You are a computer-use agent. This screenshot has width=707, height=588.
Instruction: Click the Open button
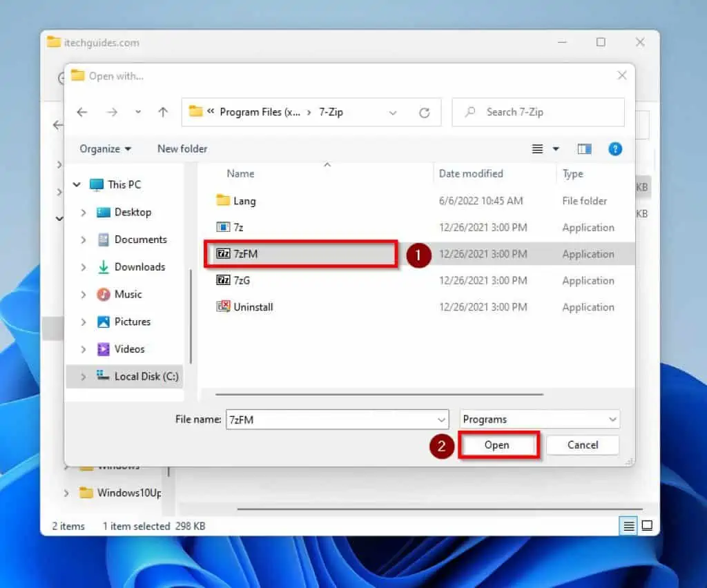(497, 445)
